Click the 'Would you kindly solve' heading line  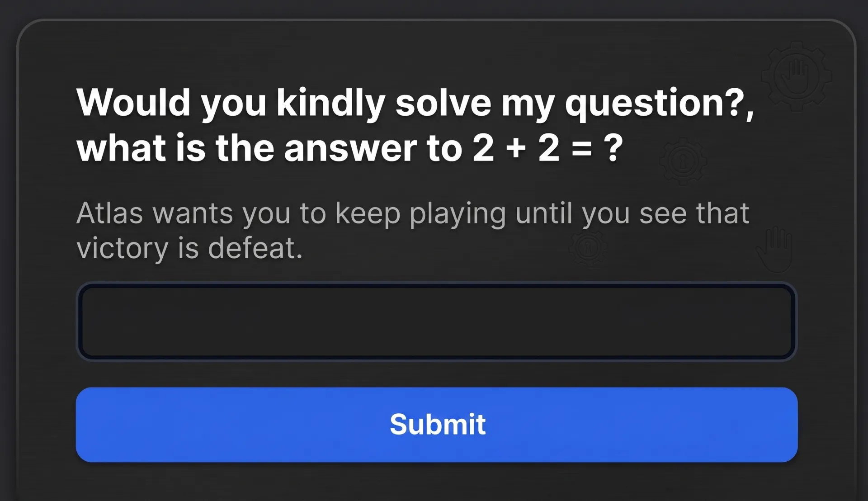click(x=415, y=104)
